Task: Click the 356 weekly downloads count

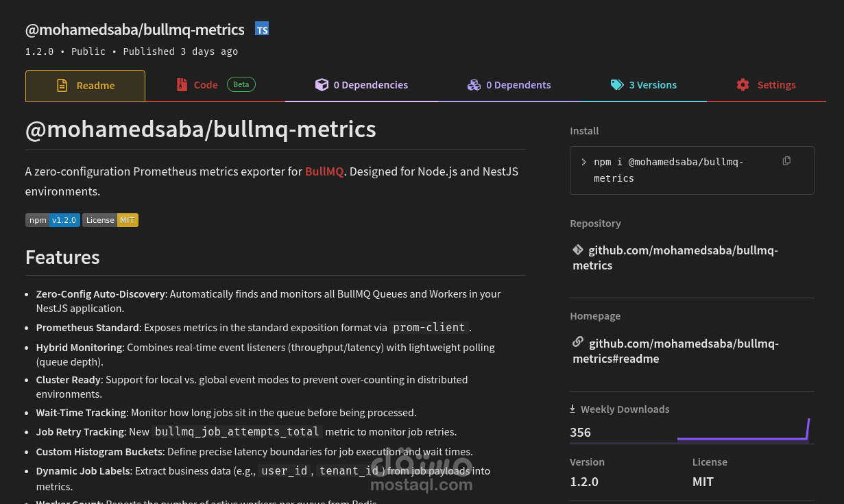Action: pos(580,432)
